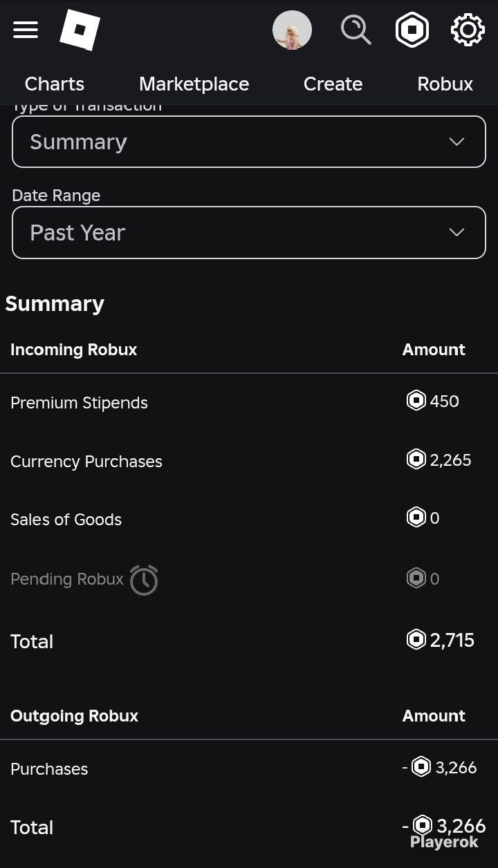Click Robux icon beside Currency Purchases amount
Viewport: 498px width, 868px height.
coord(416,460)
